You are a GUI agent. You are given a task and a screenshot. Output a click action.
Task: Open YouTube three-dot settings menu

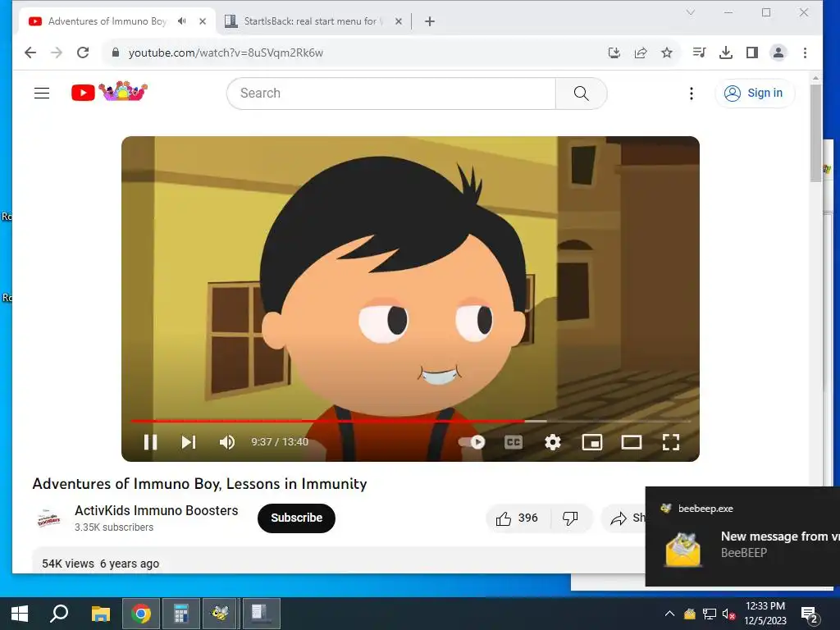coord(692,94)
